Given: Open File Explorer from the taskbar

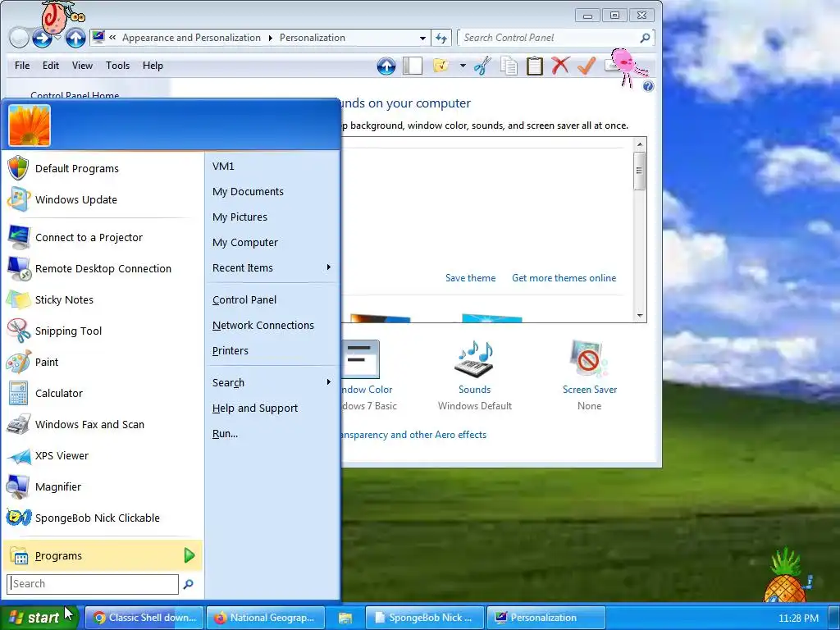Looking at the screenshot, I should [345, 618].
